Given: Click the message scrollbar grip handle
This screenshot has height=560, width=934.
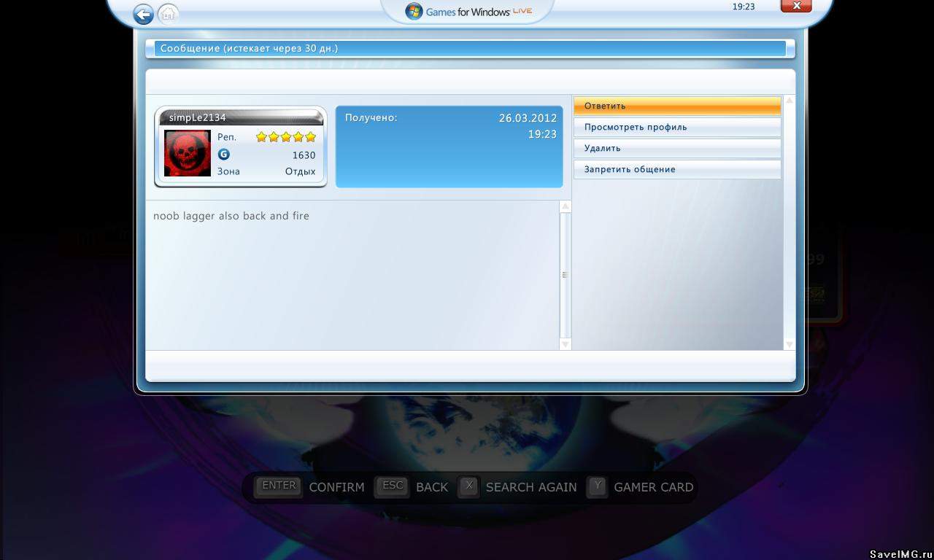Looking at the screenshot, I should (x=565, y=275).
